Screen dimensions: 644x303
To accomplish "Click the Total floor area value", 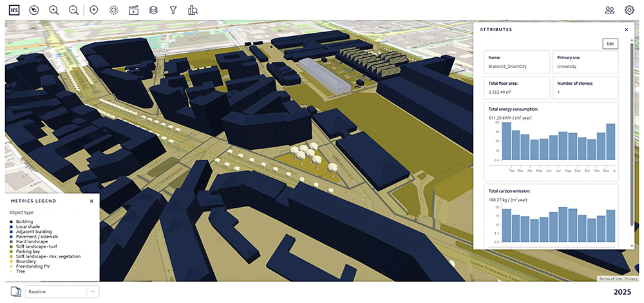I will pos(500,92).
